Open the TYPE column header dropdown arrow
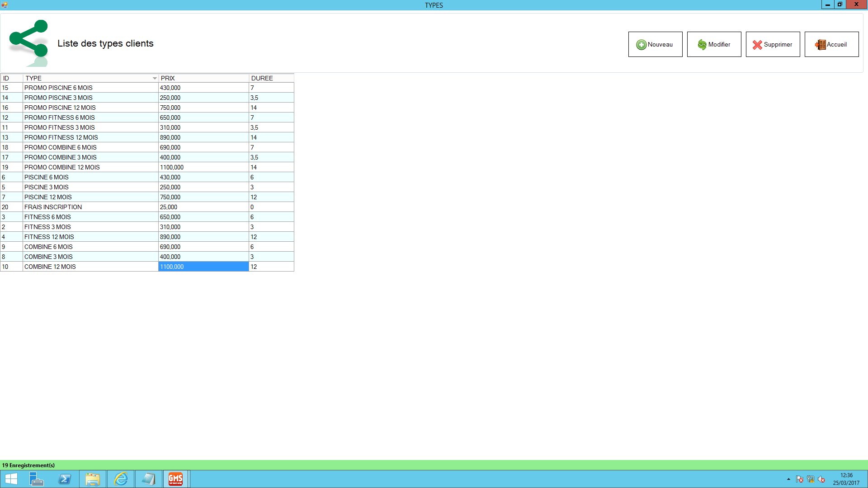The width and height of the screenshot is (868, 488). tap(155, 78)
